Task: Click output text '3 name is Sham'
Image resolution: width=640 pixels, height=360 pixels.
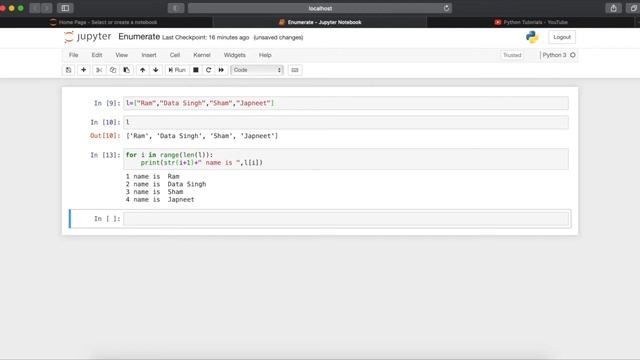Action: coord(154,192)
